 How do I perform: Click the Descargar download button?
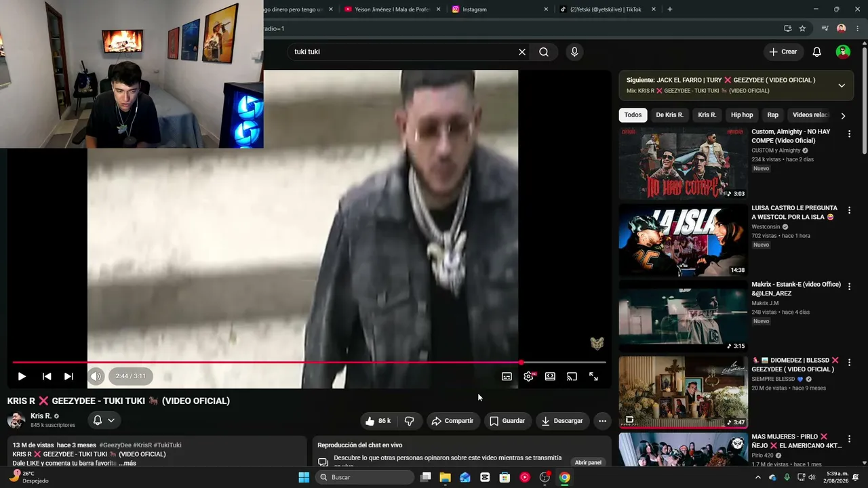[562, 421]
